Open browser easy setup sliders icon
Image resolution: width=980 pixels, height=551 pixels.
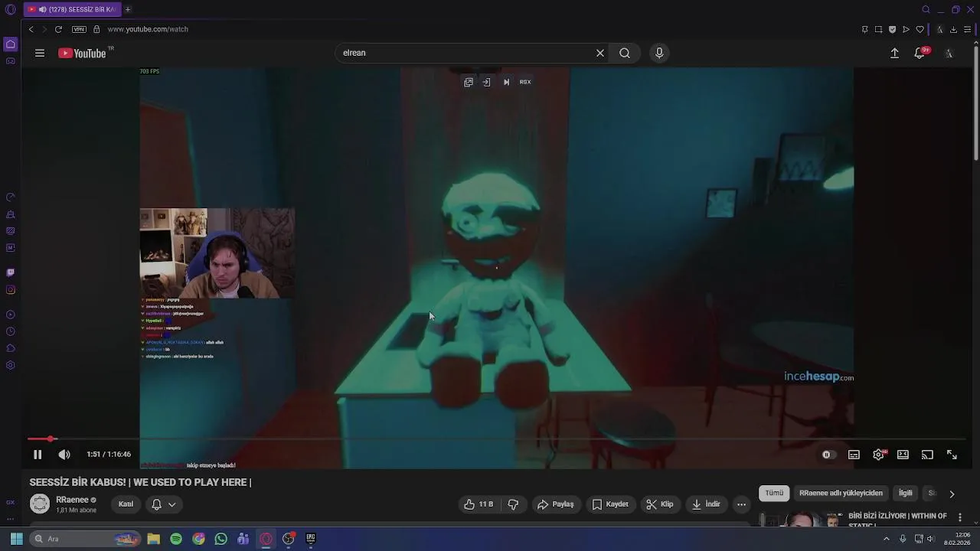967,29
